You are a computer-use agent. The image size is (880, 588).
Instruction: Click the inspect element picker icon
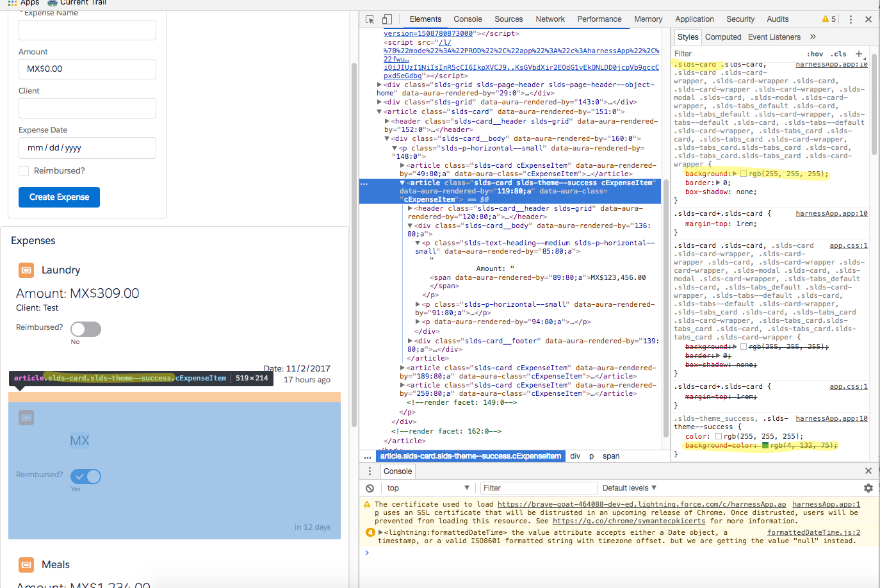[x=370, y=19]
